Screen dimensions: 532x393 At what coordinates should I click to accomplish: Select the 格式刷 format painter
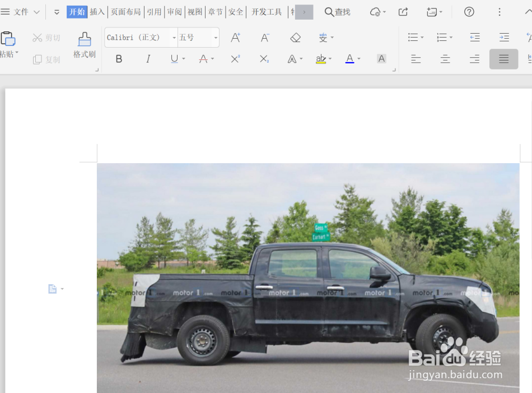point(85,45)
